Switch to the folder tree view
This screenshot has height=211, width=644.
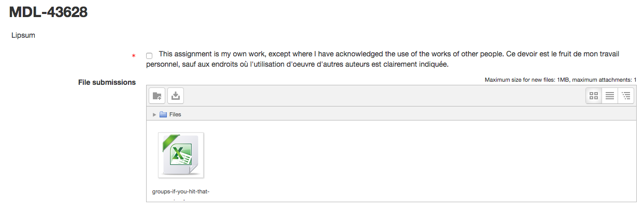[626, 96]
